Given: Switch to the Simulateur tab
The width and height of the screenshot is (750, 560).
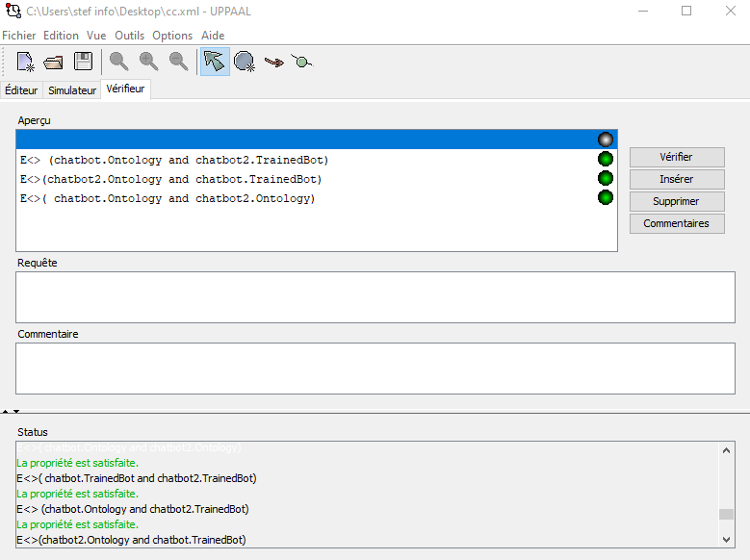Looking at the screenshot, I should (x=72, y=90).
